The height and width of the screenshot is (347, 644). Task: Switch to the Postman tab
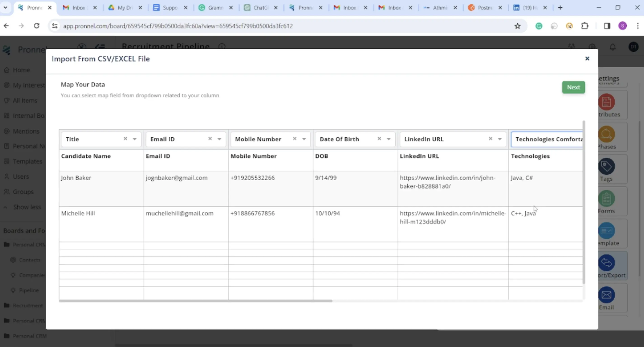tap(485, 8)
